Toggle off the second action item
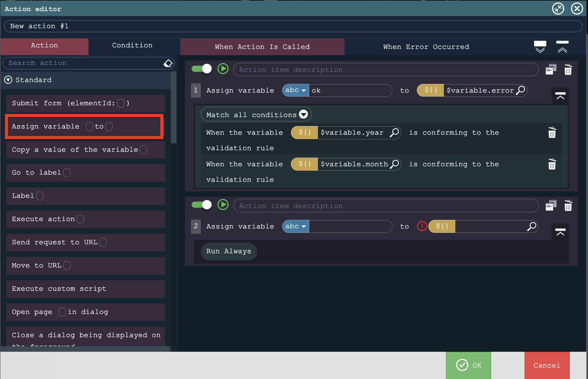The height and width of the screenshot is (379, 588). pyautogui.click(x=201, y=205)
